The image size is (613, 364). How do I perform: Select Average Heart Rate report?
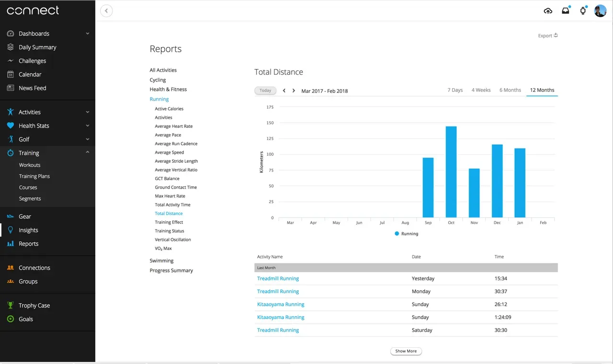(173, 126)
